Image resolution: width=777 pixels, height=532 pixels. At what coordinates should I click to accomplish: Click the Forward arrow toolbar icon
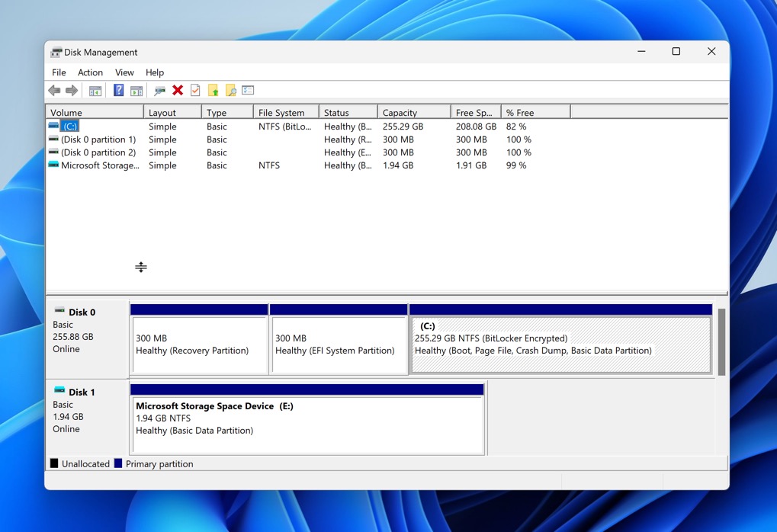click(72, 91)
